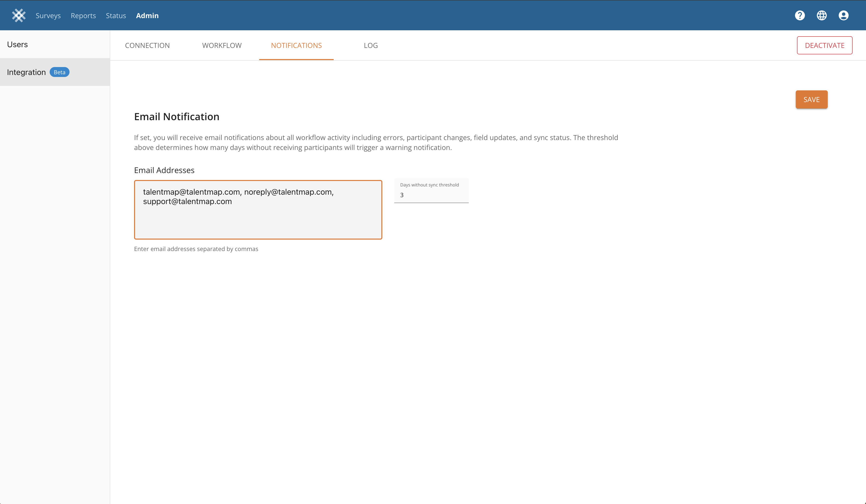Open the user account profile icon
The height and width of the screenshot is (504, 866).
pos(843,15)
